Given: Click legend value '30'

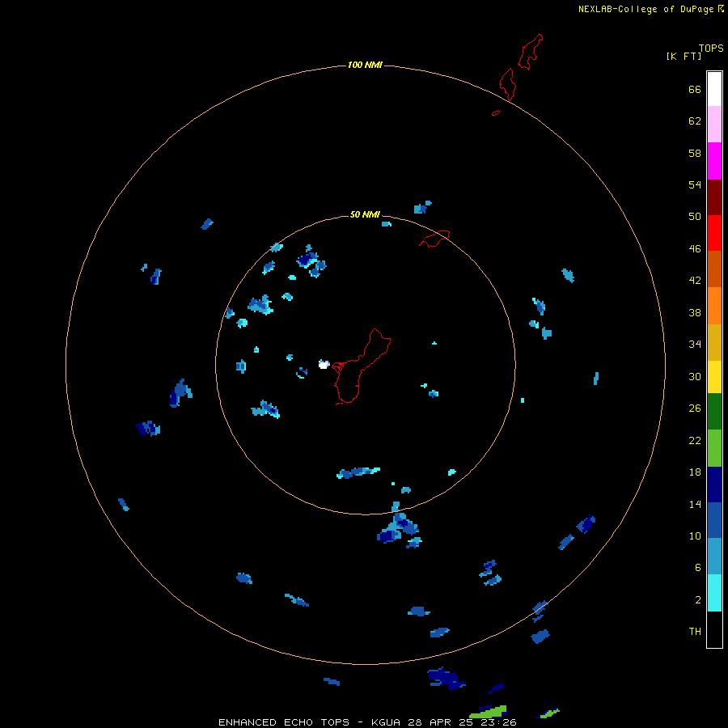Looking at the screenshot, I should [695, 376].
